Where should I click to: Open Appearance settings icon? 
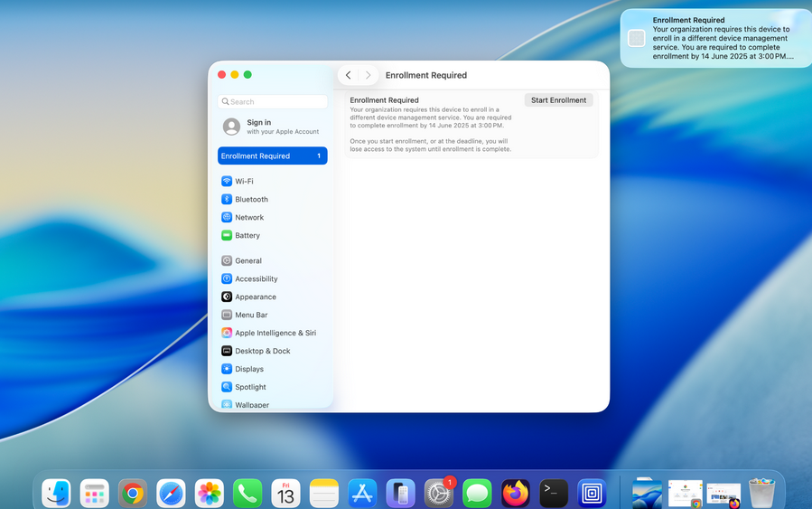tap(227, 297)
